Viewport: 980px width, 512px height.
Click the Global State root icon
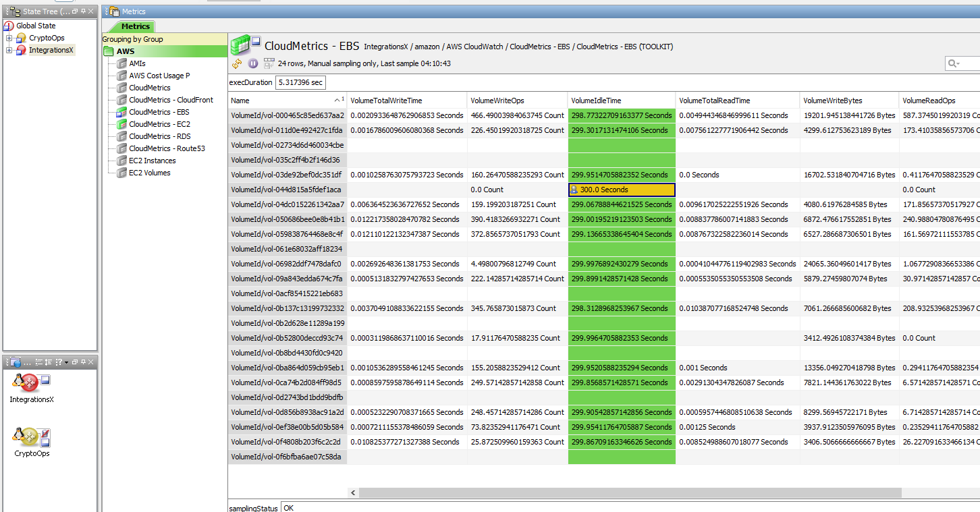tap(9, 26)
